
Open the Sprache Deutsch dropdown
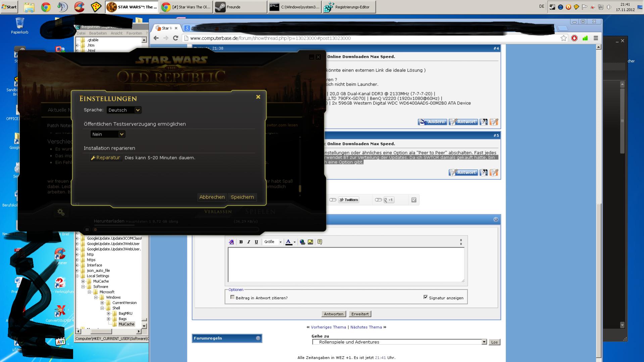point(124,110)
